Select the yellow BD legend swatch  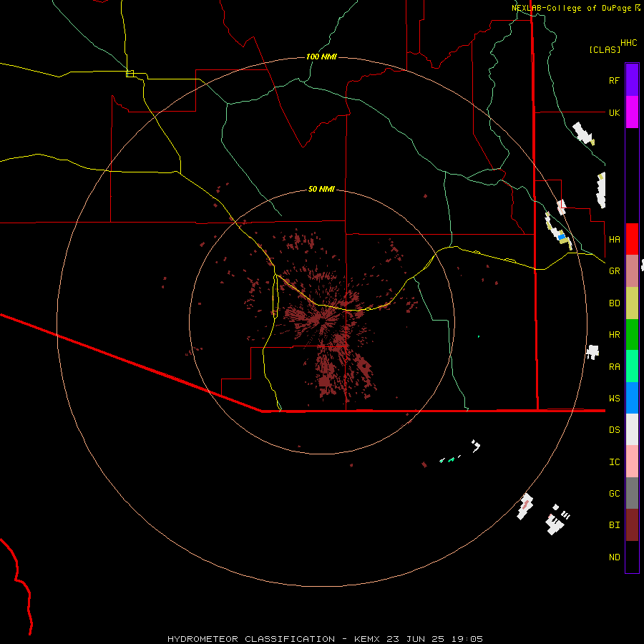coord(632,303)
